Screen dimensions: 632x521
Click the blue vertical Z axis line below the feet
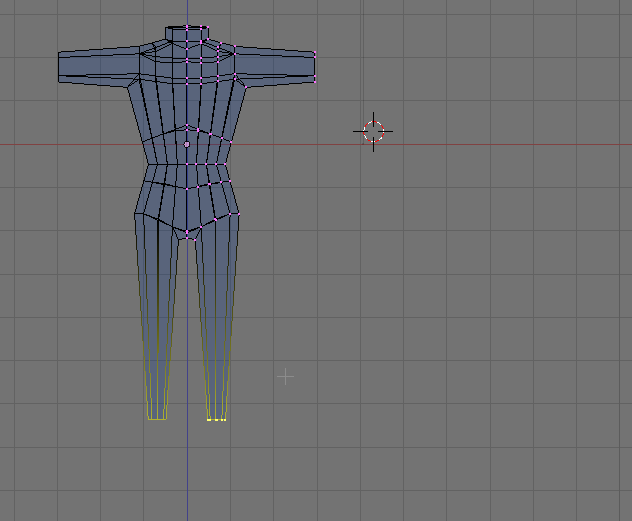click(x=187, y=471)
